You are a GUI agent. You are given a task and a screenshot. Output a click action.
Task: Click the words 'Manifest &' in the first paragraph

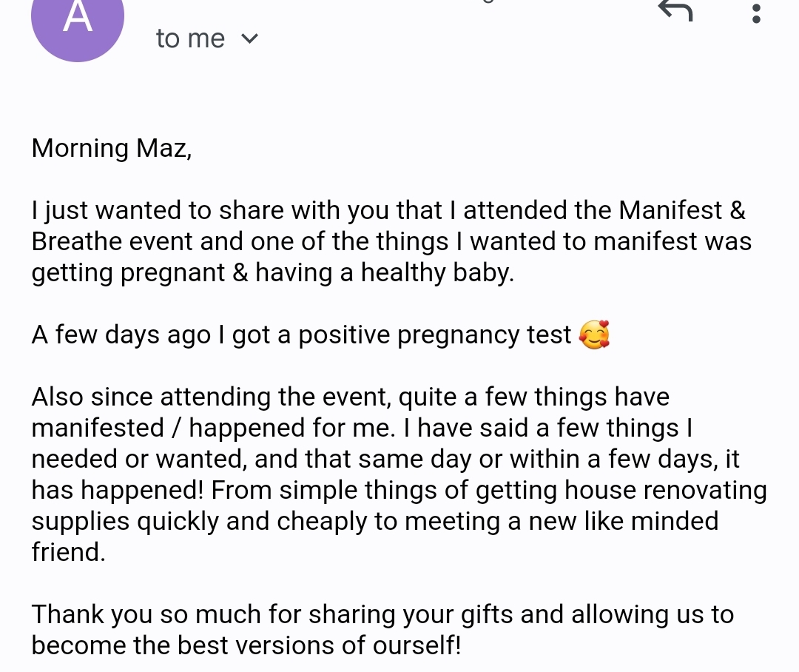pyautogui.click(x=682, y=211)
